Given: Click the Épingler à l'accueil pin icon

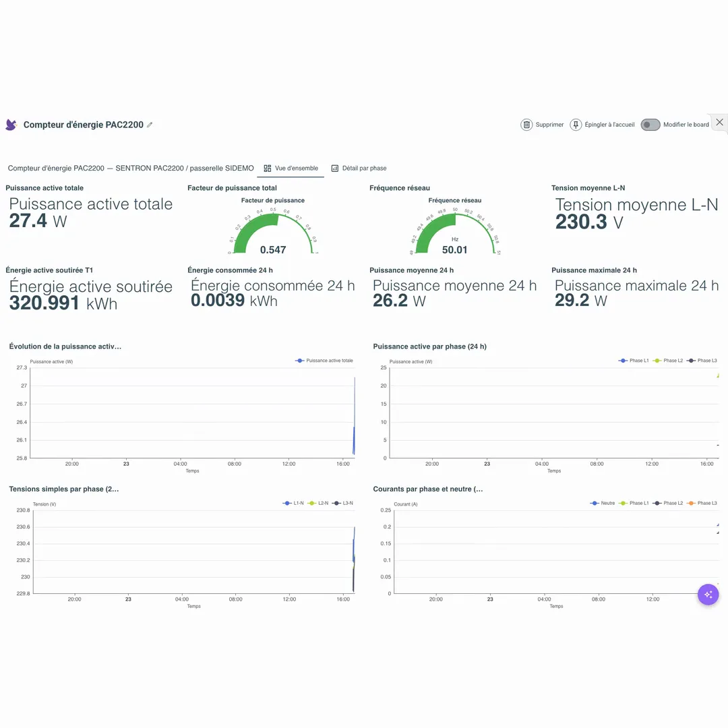Looking at the screenshot, I should tap(576, 125).
